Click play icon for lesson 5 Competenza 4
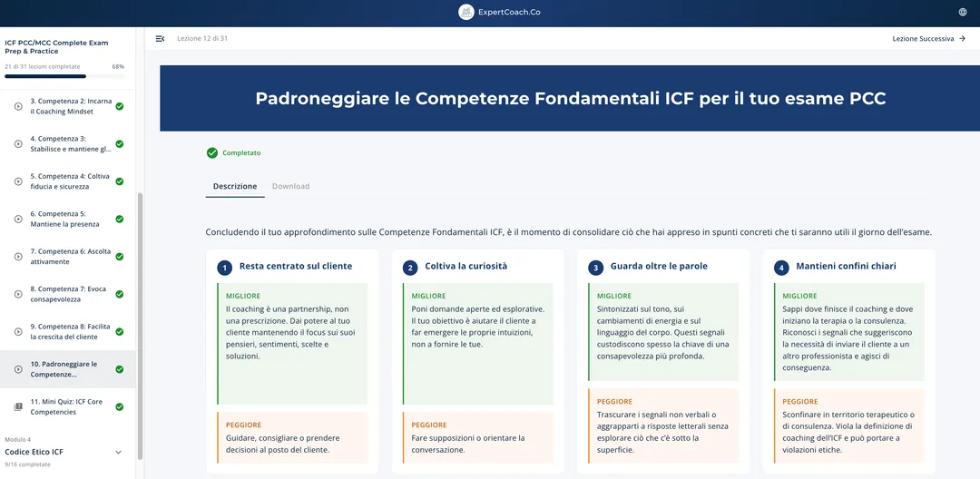Screen dimensions: 980x479 point(18,181)
